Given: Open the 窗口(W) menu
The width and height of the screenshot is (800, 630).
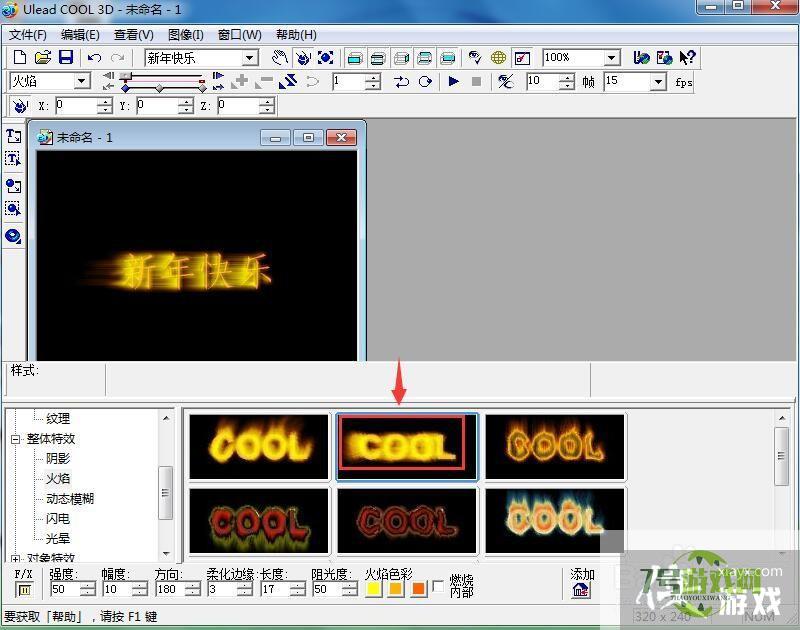Looking at the screenshot, I should click(239, 35).
